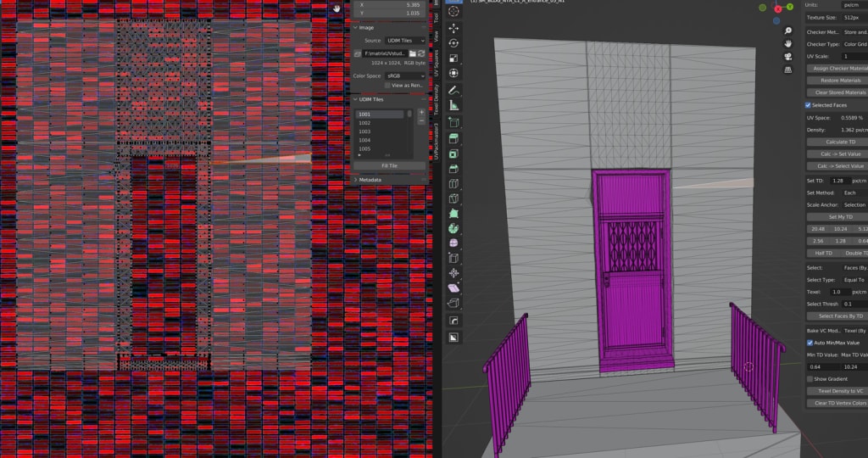This screenshot has height=458, width=868.
Task: Toggle camera view icon in viewport
Action: coord(787,57)
